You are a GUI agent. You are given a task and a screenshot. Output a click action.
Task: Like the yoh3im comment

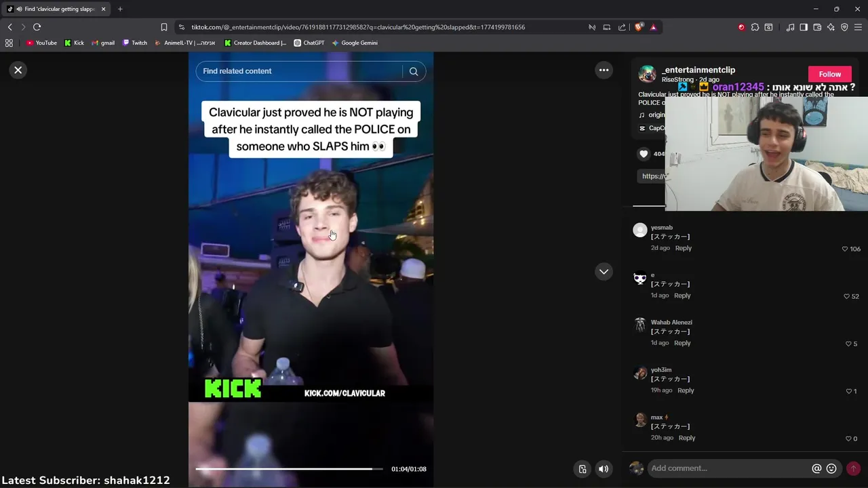click(848, 391)
